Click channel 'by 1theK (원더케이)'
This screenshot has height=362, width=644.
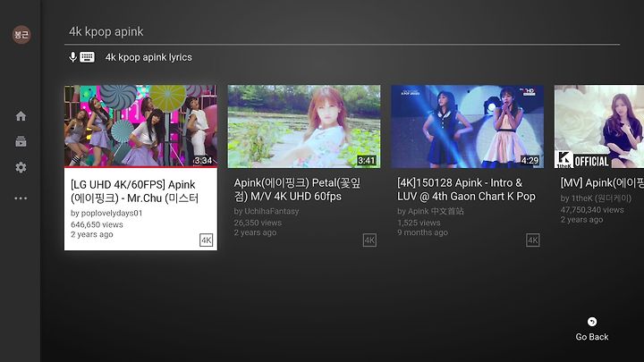[596, 198]
